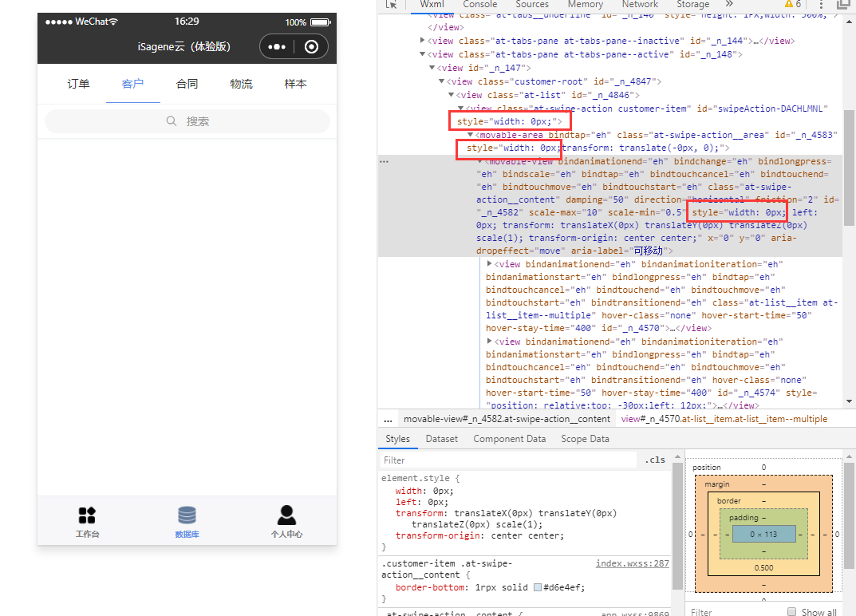Focus the styles Filter input

(x=508, y=460)
